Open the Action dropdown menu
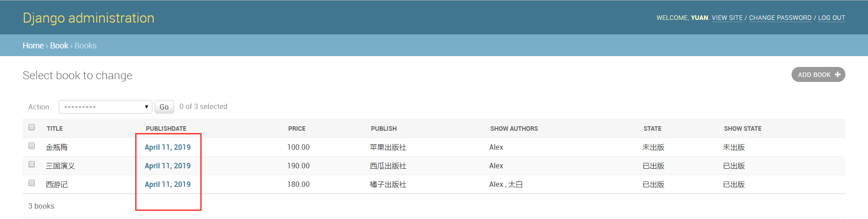 [105, 107]
